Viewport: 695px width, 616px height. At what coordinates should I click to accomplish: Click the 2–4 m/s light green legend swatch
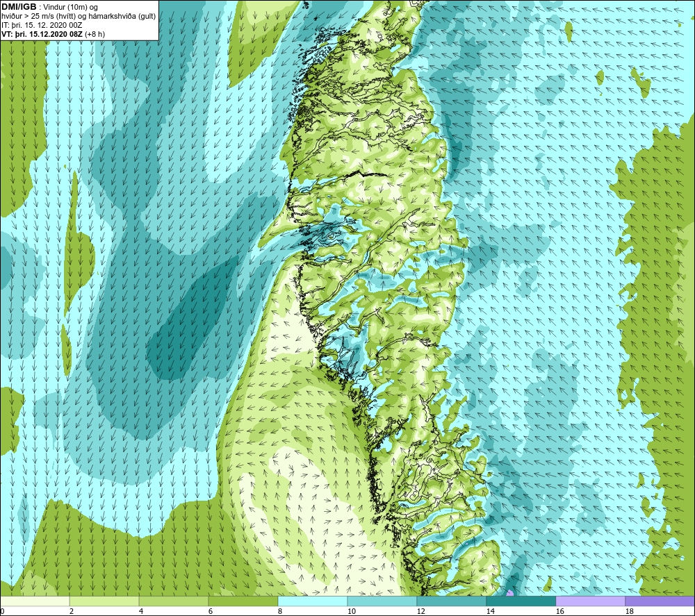coord(104,601)
